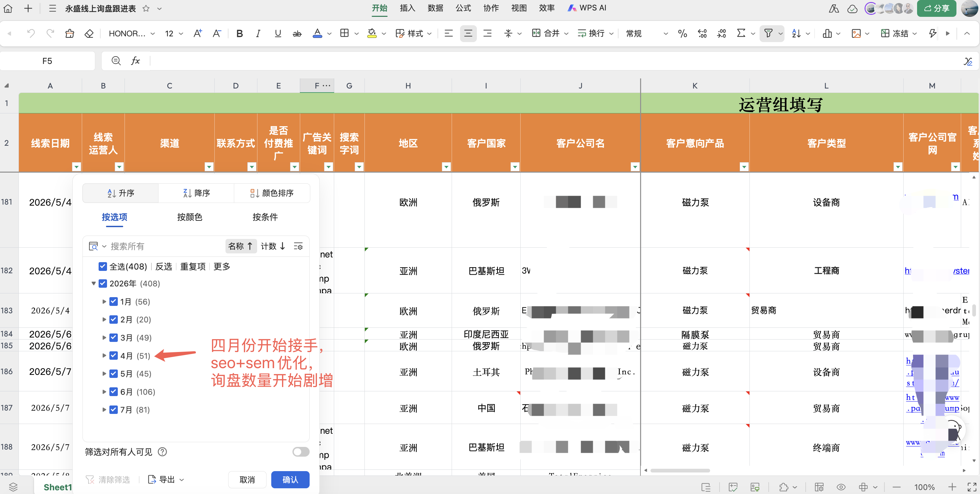Decrease font size
This screenshot has height=494, width=980.
217,33
